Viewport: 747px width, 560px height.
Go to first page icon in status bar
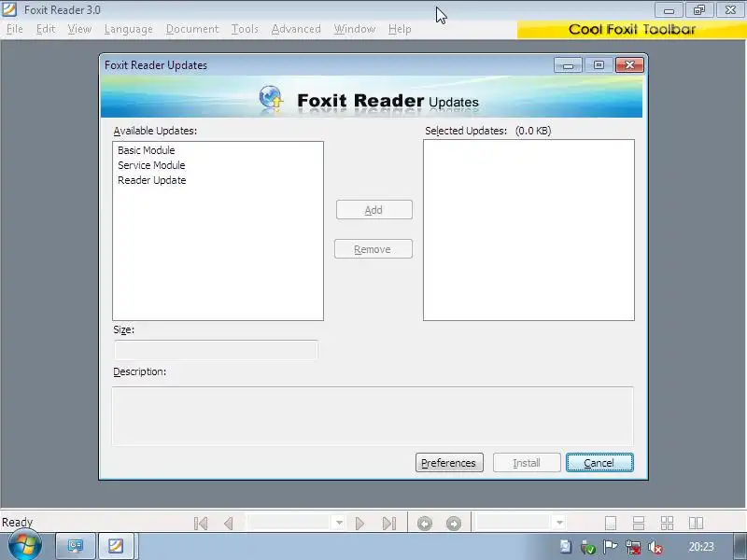(x=201, y=524)
